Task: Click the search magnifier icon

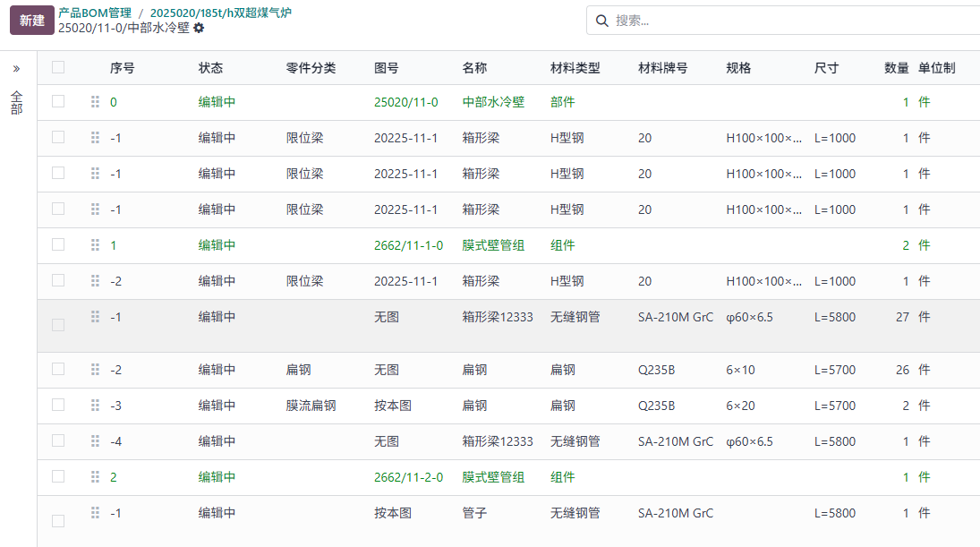Action: tap(601, 21)
